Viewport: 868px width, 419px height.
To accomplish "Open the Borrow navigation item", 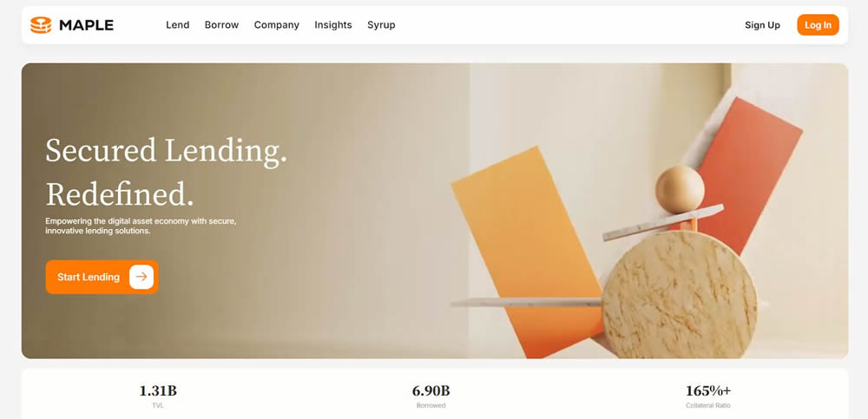I will click(x=221, y=25).
